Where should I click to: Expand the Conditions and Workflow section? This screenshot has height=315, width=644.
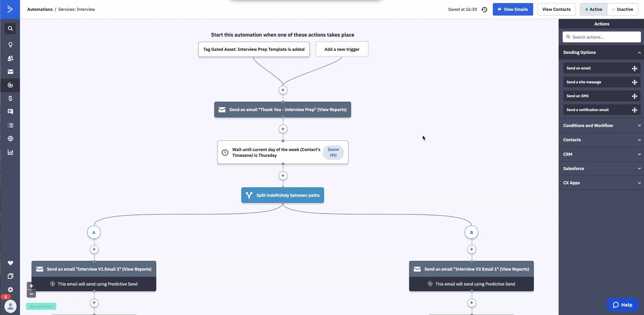(601, 126)
